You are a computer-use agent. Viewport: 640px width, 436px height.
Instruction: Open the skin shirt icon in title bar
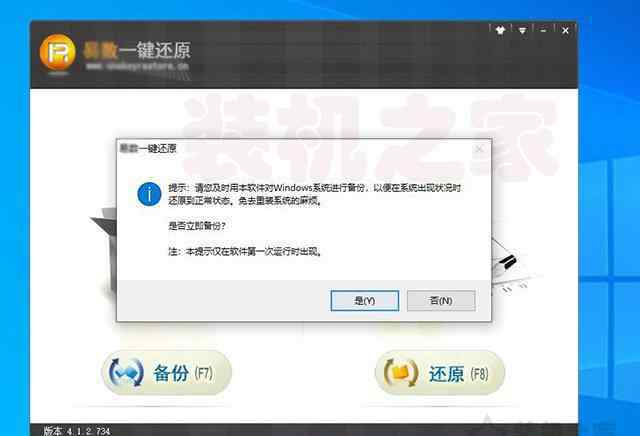point(500,30)
